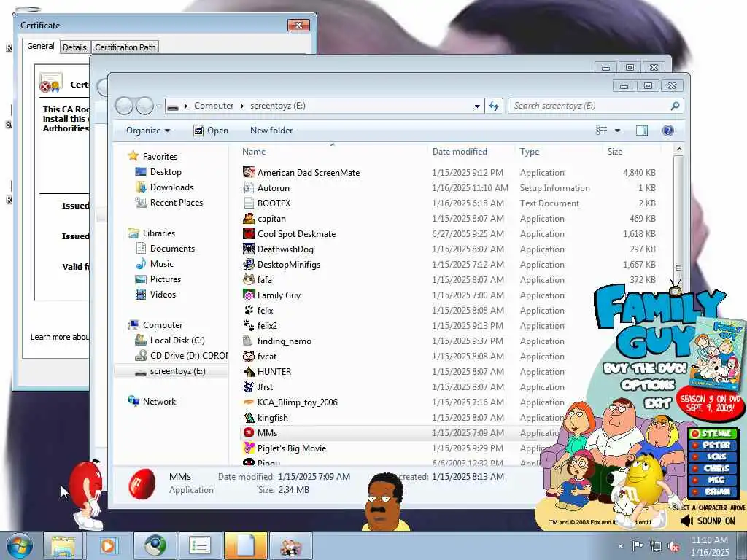747x560 pixels.
Task: Toggle the preview pane icon
Action: tap(642, 131)
